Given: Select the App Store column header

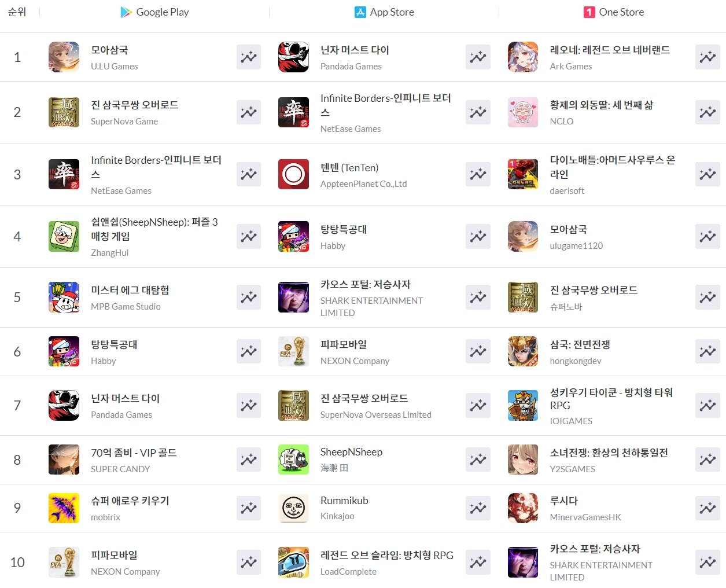Looking at the screenshot, I should tap(384, 12).
